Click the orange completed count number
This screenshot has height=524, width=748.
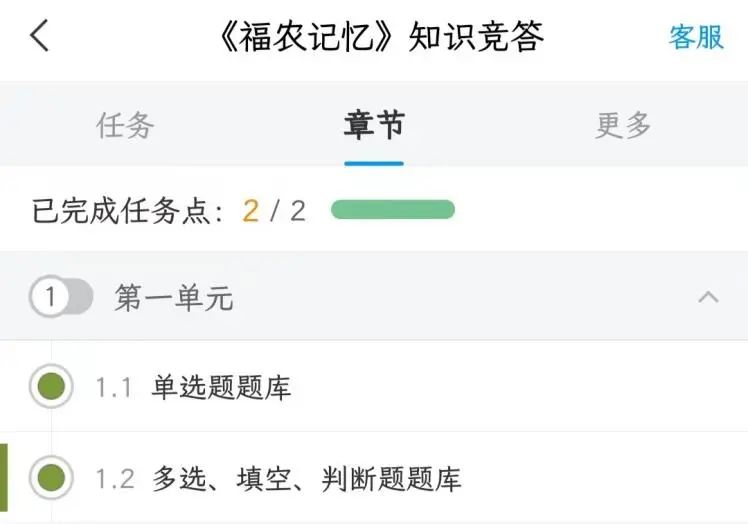pos(250,211)
